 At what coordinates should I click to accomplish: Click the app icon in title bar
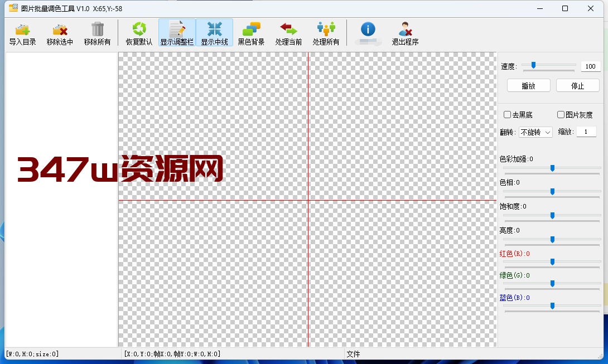point(13,8)
